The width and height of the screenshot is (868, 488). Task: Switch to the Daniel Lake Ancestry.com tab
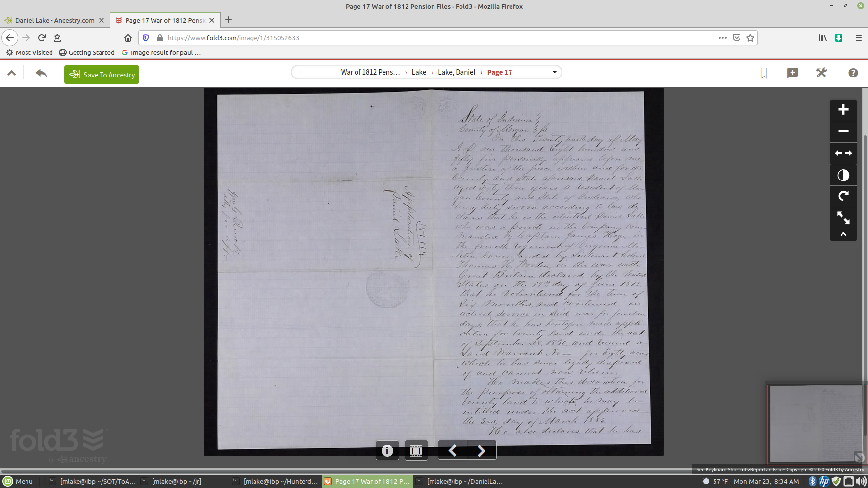coord(54,20)
